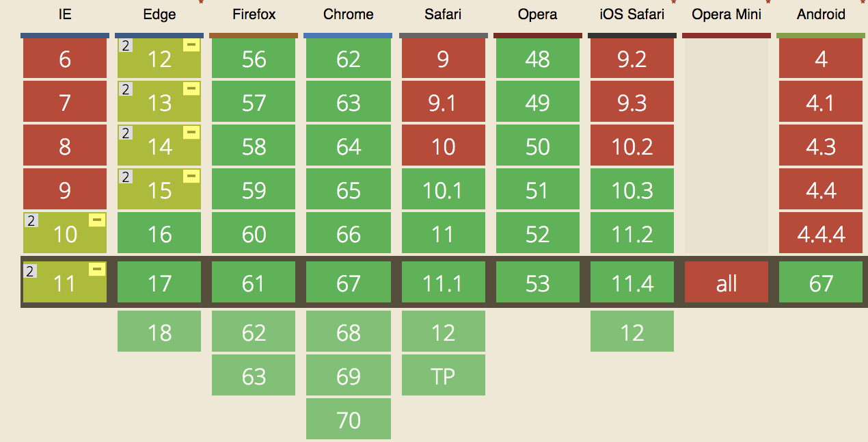Click the Safari TP version cell
Image resolution: width=868 pixels, height=442 pixels.
pyautogui.click(x=443, y=376)
